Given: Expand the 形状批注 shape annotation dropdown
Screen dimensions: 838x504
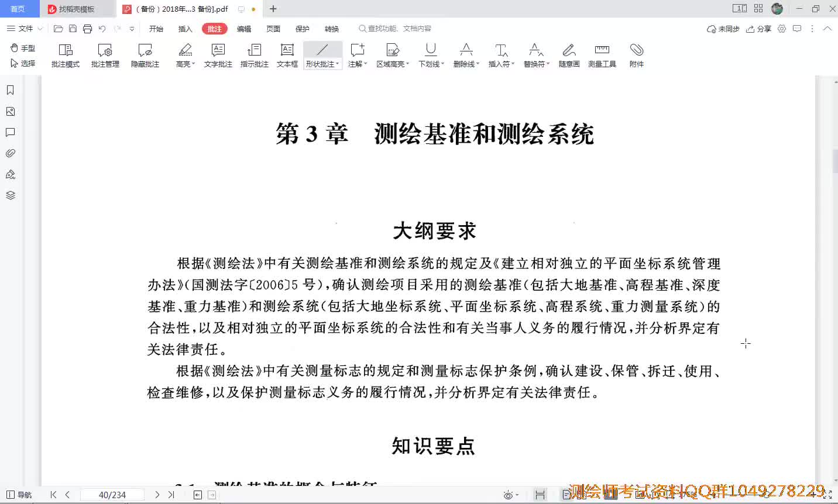Looking at the screenshot, I should tap(338, 64).
